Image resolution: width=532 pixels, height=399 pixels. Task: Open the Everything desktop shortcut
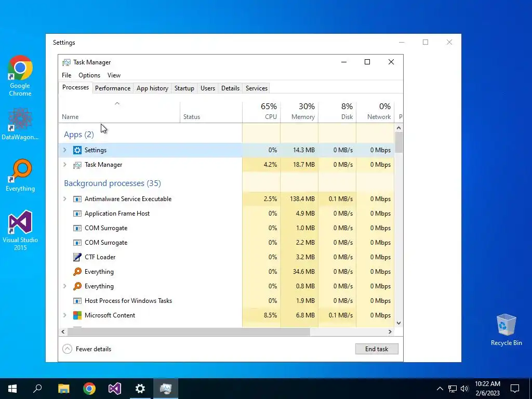(20, 176)
